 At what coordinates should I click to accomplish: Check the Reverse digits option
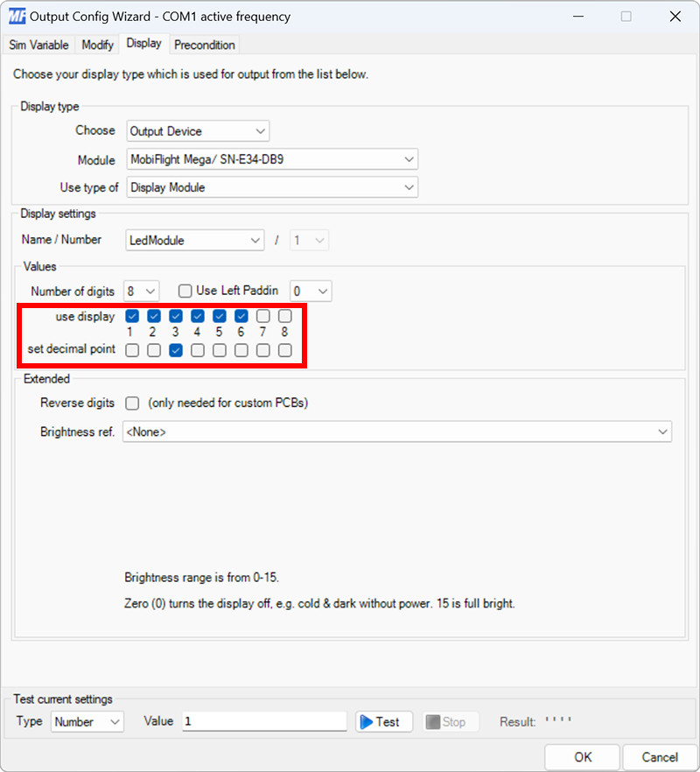132,404
